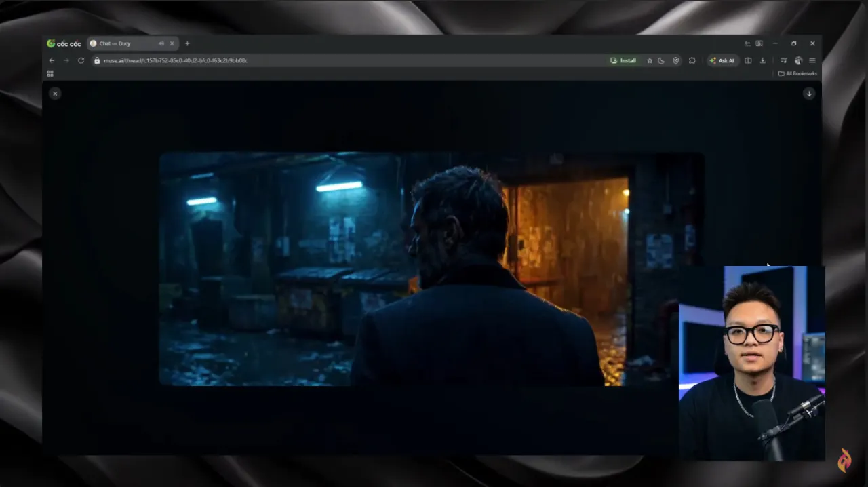The width and height of the screenshot is (868, 487).
Task: Click the previewed alley scene image
Action: [431, 269]
